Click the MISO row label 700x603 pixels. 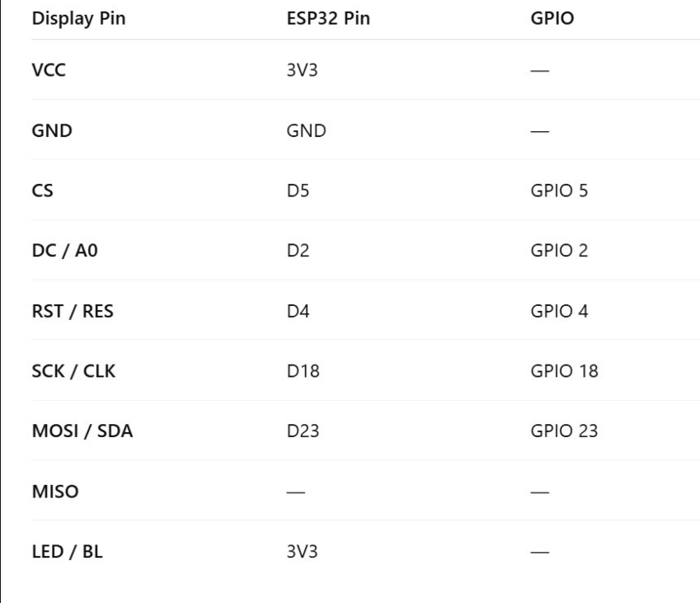point(55,492)
